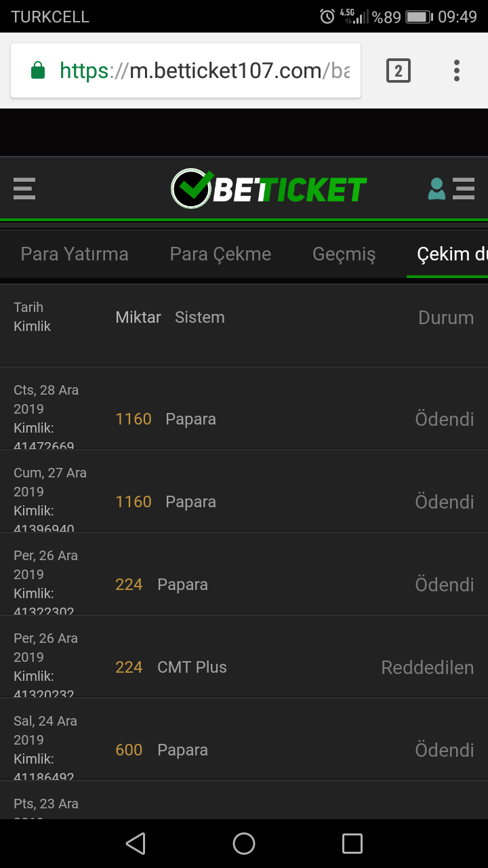The height and width of the screenshot is (868, 488).
Task: Tap the green padlock security icon
Action: [38, 71]
